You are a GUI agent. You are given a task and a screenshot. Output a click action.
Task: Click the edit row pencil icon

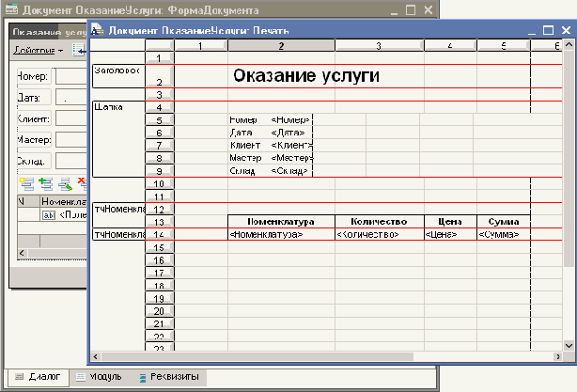pyautogui.click(x=65, y=182)
